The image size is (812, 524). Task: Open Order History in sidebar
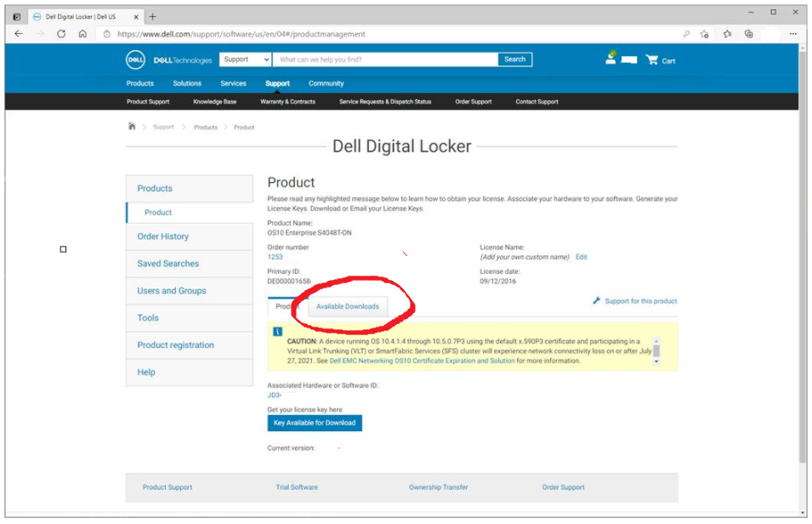(x=190, y=236)
